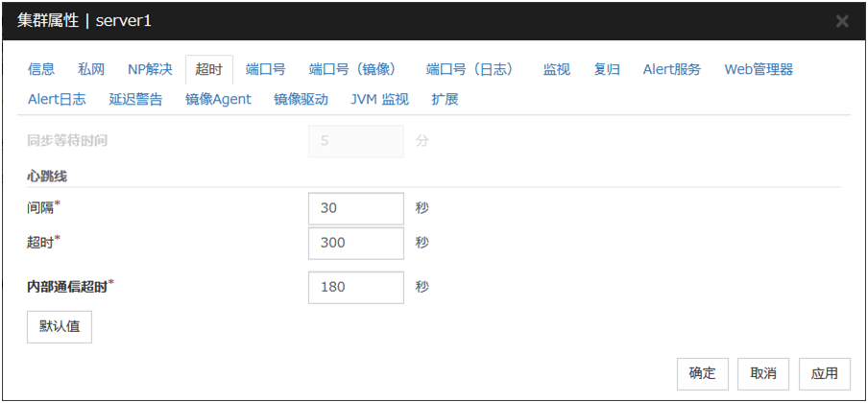The image size is (868, 403).
Task: Select the 延迟警告 tab
Action: pos(135,99)
